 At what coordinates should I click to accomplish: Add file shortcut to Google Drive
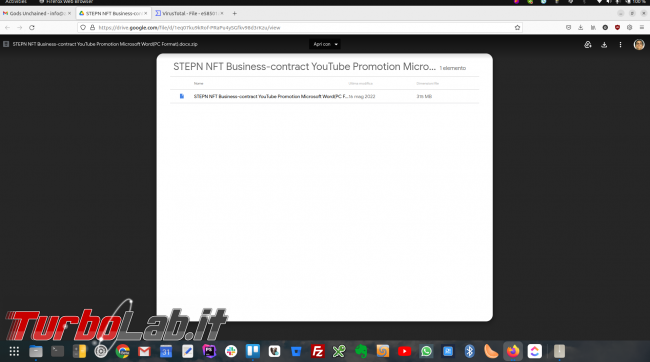pos(588,44)
